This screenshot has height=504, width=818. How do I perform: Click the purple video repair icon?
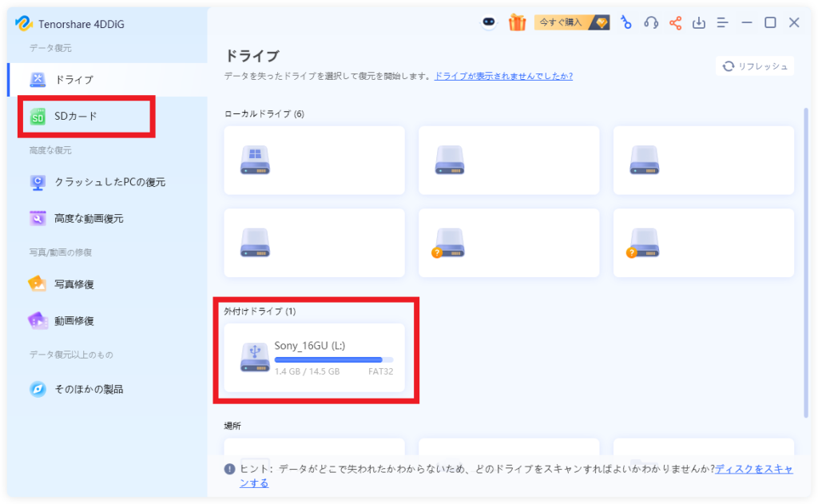tap(38, 321)
